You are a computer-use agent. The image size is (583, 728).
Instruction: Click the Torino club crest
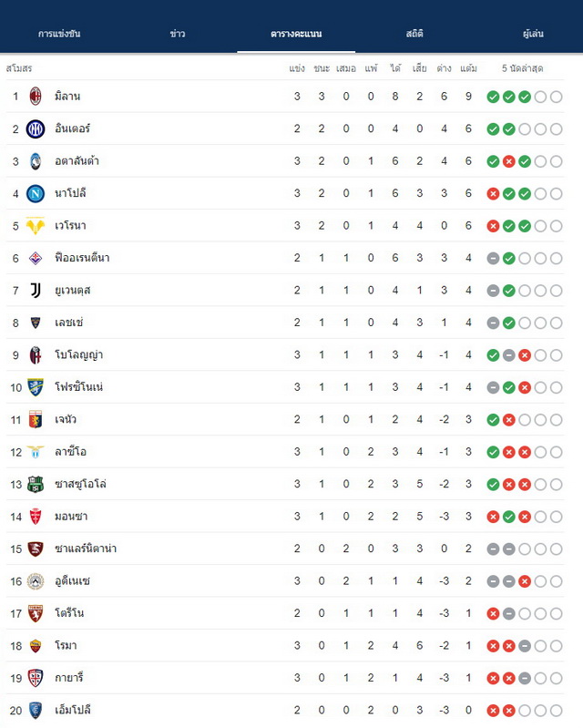click(x=36, y=613)
